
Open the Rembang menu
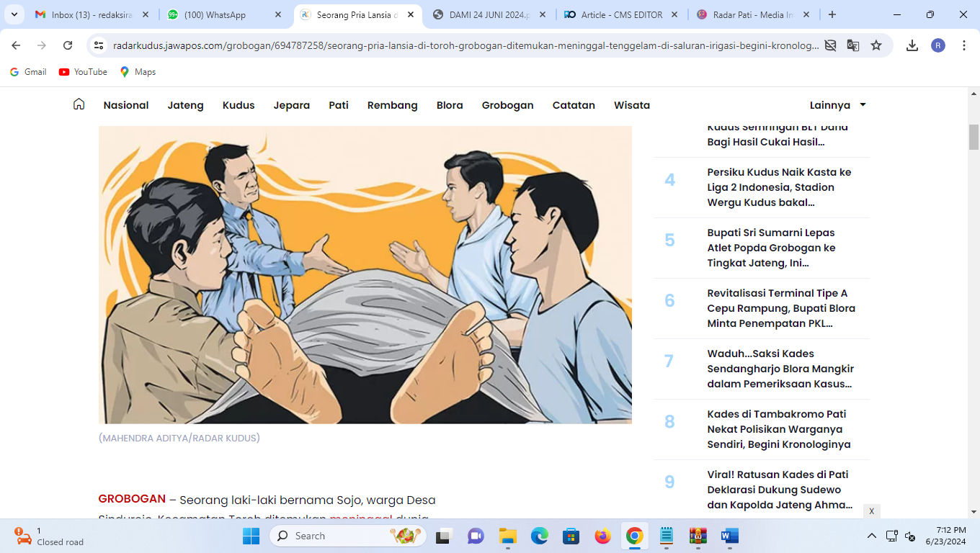tap(393, 105)
